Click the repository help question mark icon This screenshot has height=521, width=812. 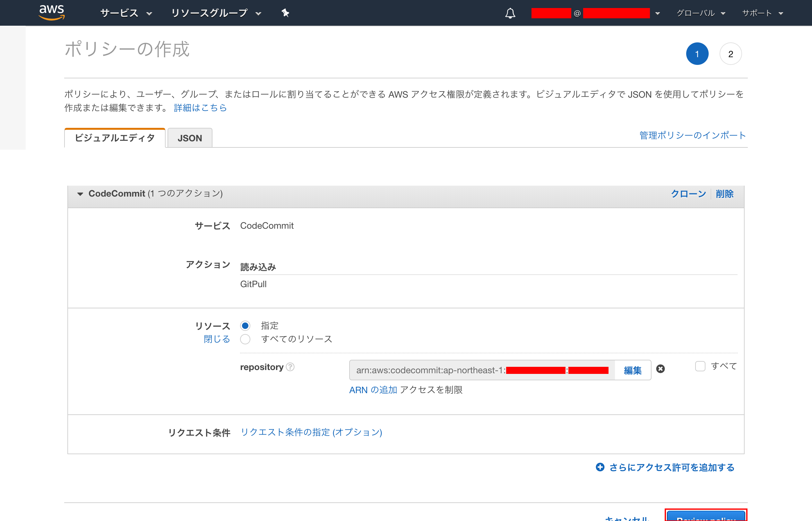point(290,367)
